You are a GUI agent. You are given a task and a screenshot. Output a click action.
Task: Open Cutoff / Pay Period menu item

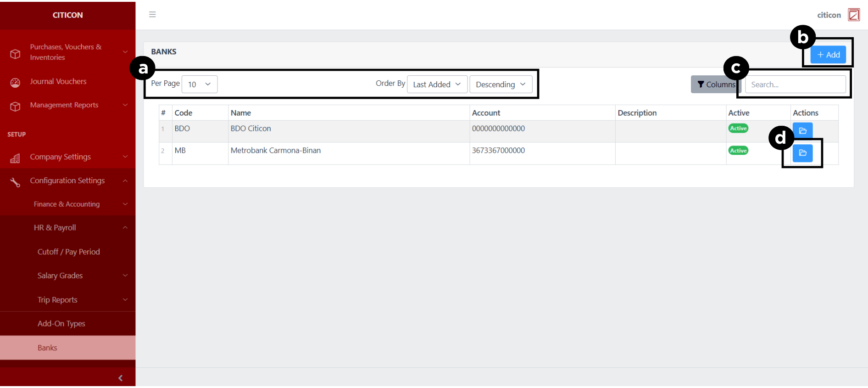(68, 252)
